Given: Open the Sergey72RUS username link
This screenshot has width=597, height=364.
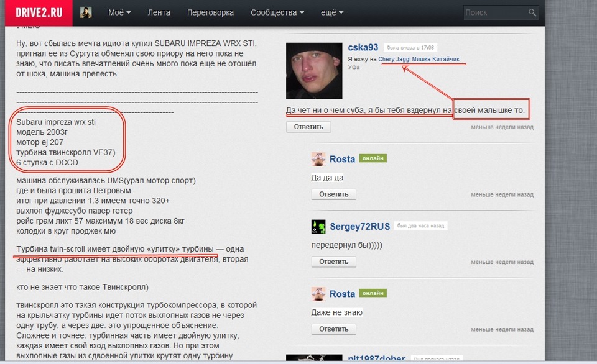Looking at the screenshot, I should coord(360,226).
